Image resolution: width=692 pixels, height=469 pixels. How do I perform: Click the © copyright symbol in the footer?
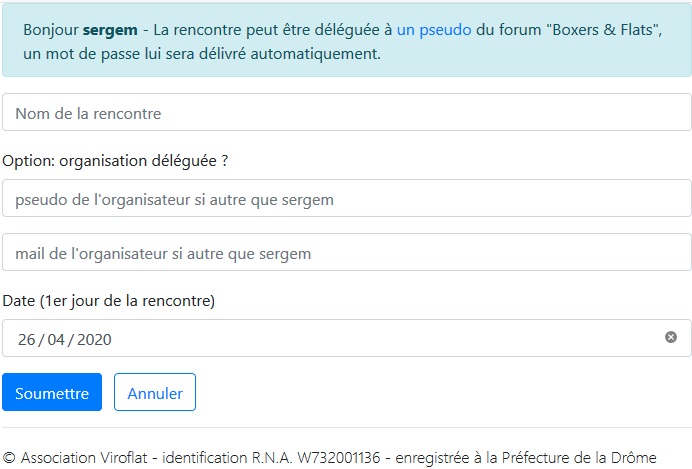coord(10,457)
